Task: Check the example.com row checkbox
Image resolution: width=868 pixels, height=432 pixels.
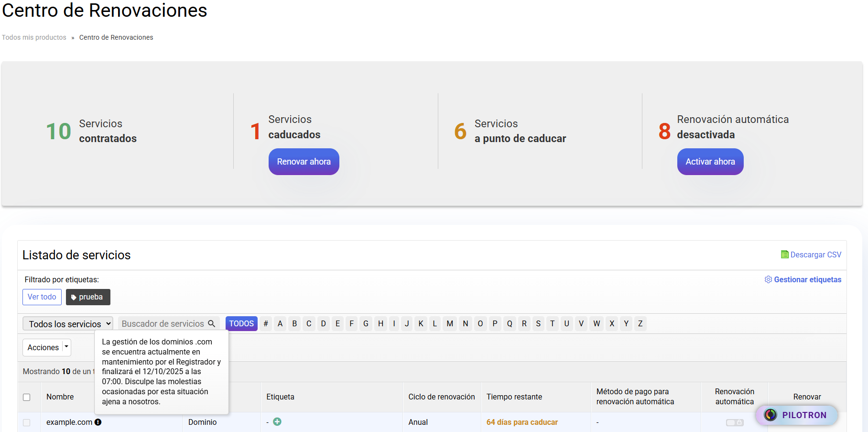Action: tap(27, 422)
